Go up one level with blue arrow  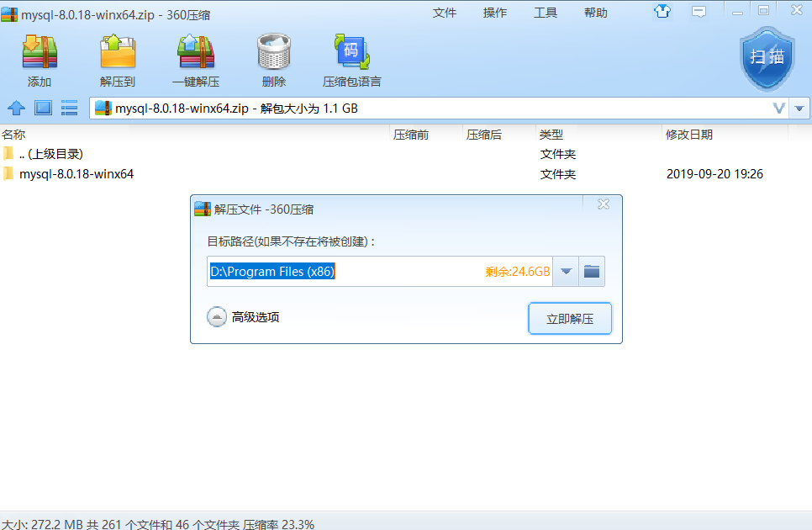17,109
